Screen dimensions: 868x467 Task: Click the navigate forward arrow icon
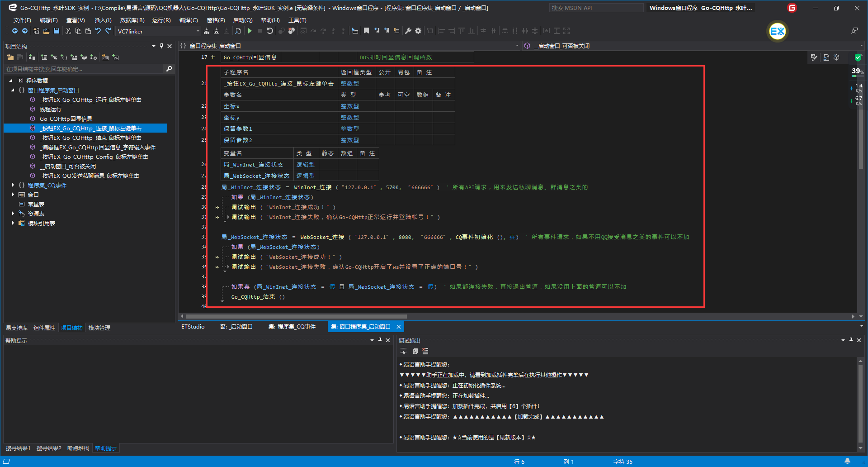25,31
